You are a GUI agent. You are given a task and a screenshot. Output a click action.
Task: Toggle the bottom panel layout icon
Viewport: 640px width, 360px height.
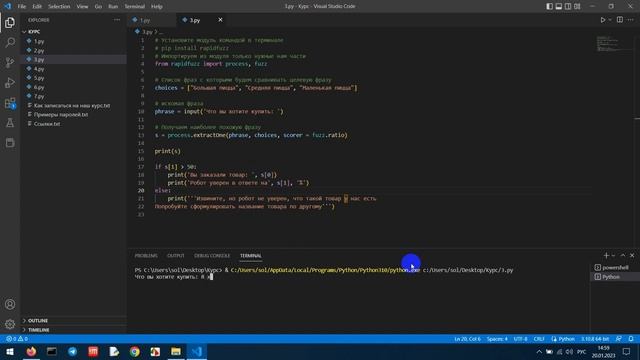[x=559, y=6]
